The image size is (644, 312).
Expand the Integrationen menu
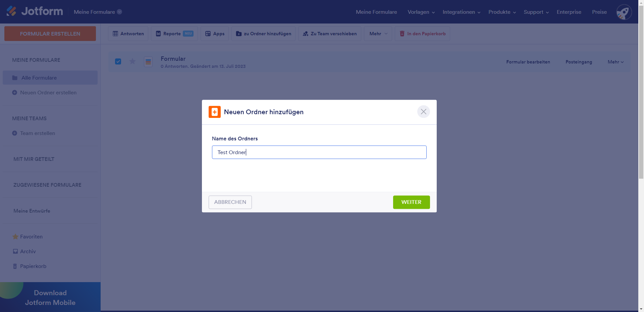[462, 12]
